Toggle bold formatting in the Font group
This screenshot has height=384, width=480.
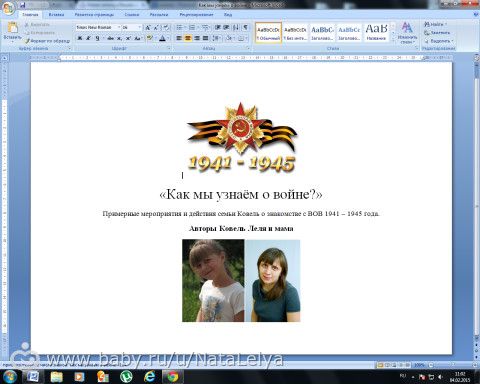click(x=80, y=38)
